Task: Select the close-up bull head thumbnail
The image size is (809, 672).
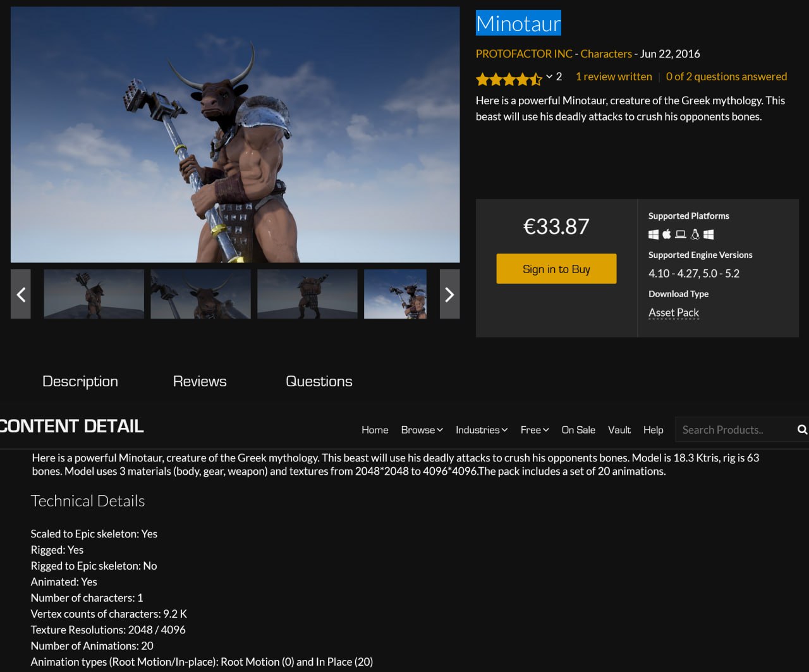Action: point(200,294)
